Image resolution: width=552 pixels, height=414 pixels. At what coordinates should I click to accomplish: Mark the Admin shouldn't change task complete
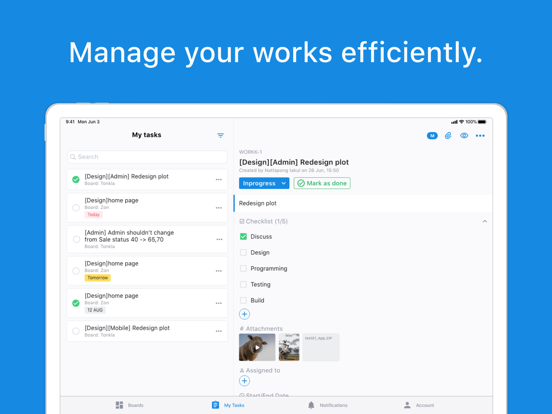[76, 239]
